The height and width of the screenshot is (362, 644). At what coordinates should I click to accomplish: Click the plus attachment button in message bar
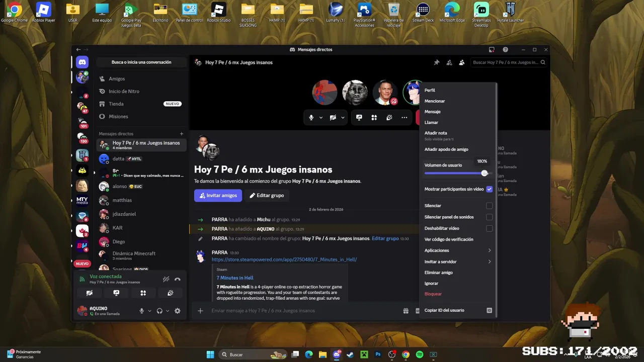[200, 311]
